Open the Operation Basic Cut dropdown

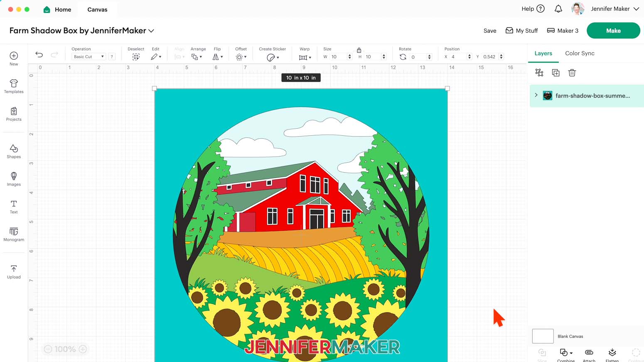88,57
